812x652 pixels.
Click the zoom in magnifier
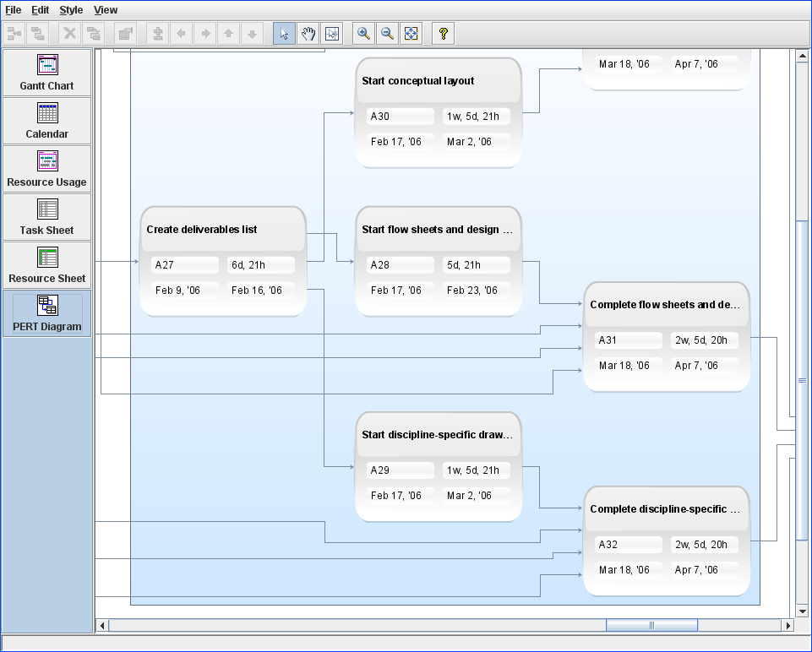click(x=363, y=34)
